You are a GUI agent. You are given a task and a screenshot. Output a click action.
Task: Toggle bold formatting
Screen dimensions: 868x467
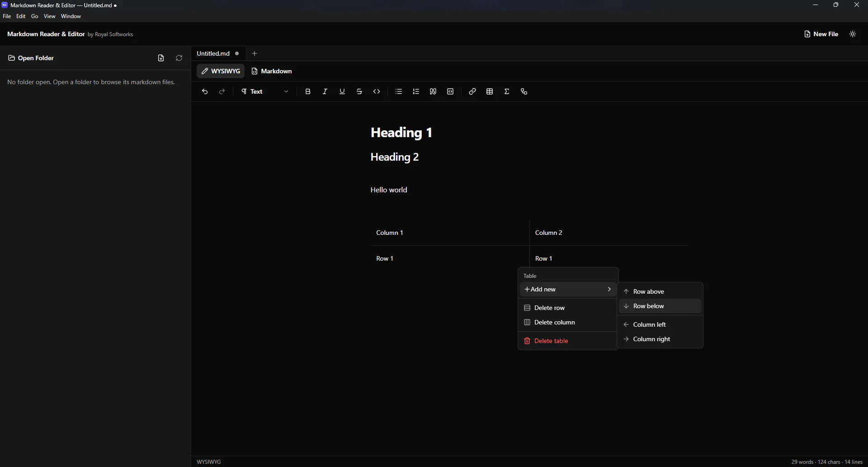pyautogui.click(x=308, y=91)
